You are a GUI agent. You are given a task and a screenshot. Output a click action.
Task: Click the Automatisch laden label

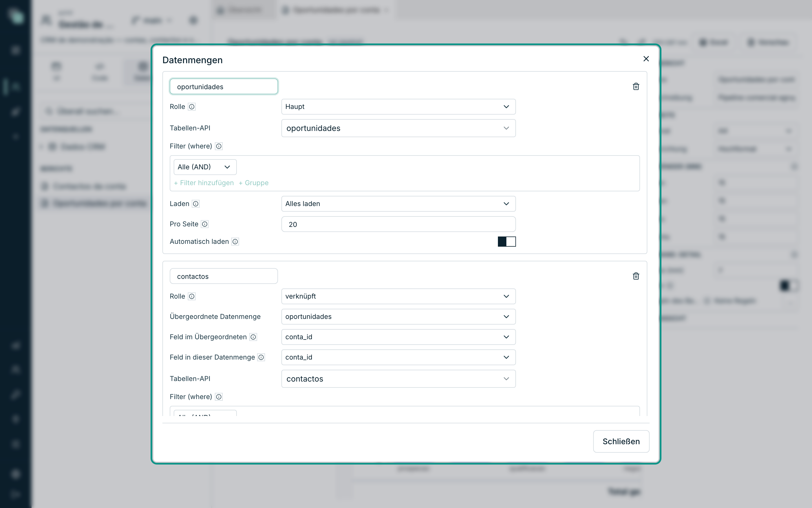[x=199, y=242]
